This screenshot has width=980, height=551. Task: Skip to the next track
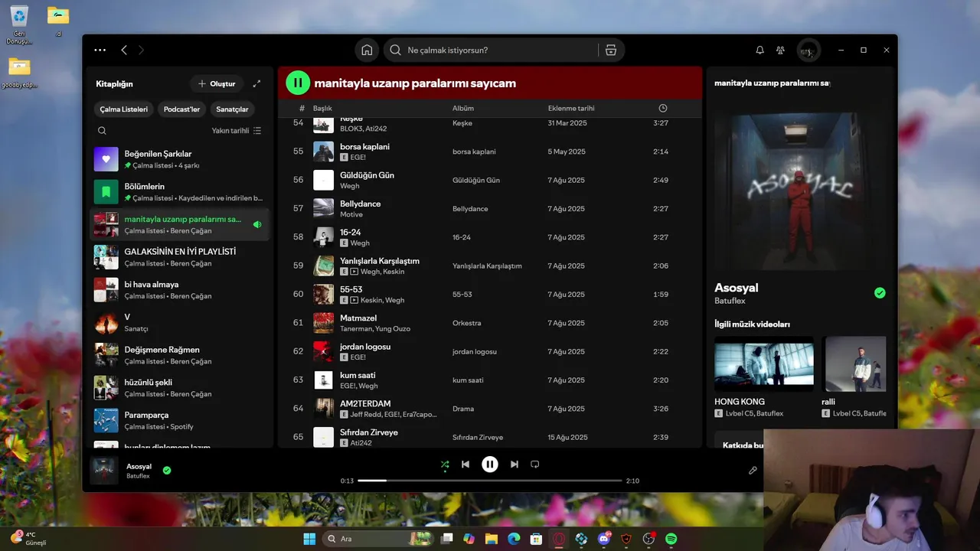coord(514,464)
